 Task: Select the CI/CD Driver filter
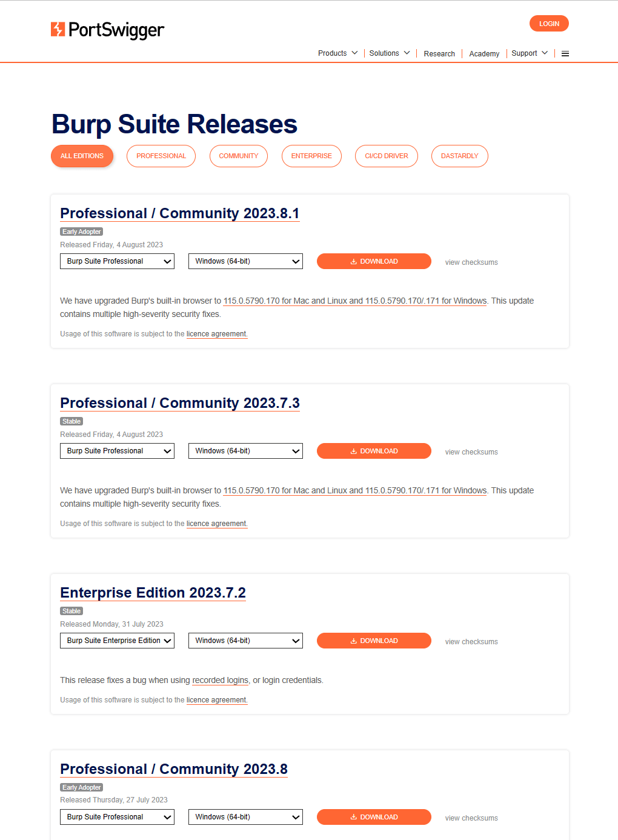coord(386,156)
